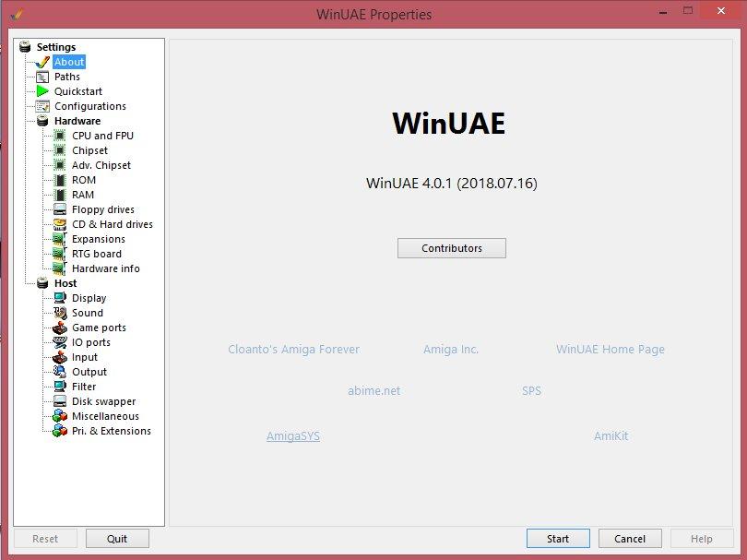
Task: Click the Output icon
Action: tap(60, 372)
